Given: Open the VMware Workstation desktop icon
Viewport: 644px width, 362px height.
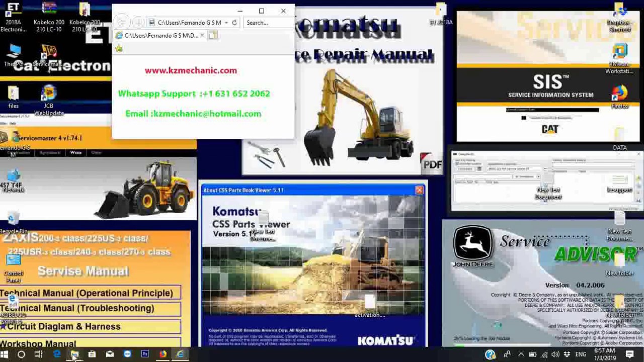Looking at the screenshot, I should (620, 59).
